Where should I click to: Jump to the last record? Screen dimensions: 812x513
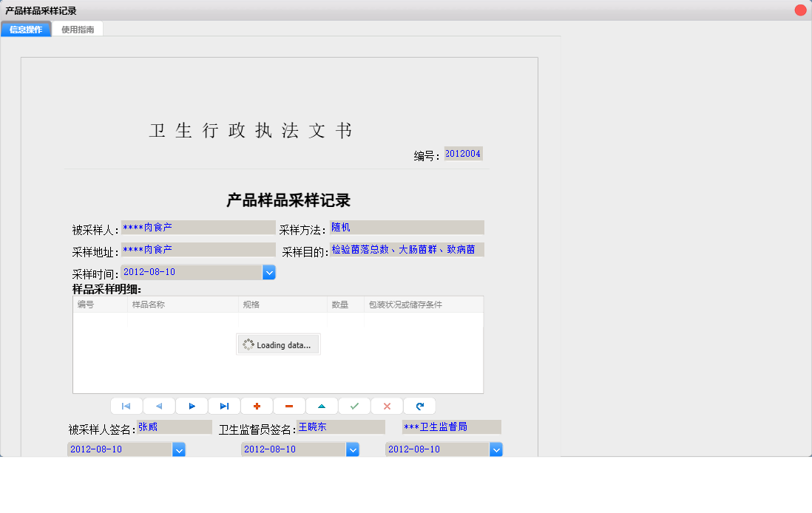pos(223,406)
